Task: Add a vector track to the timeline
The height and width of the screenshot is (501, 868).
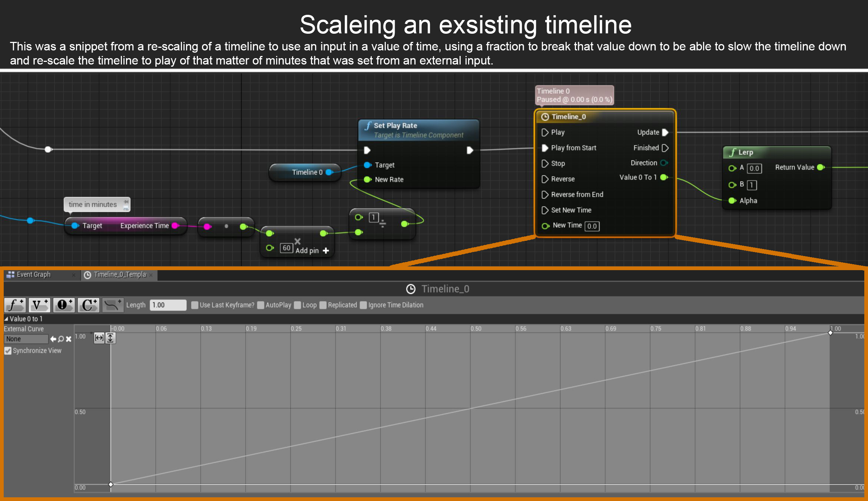Action: [x=39, y=305]
